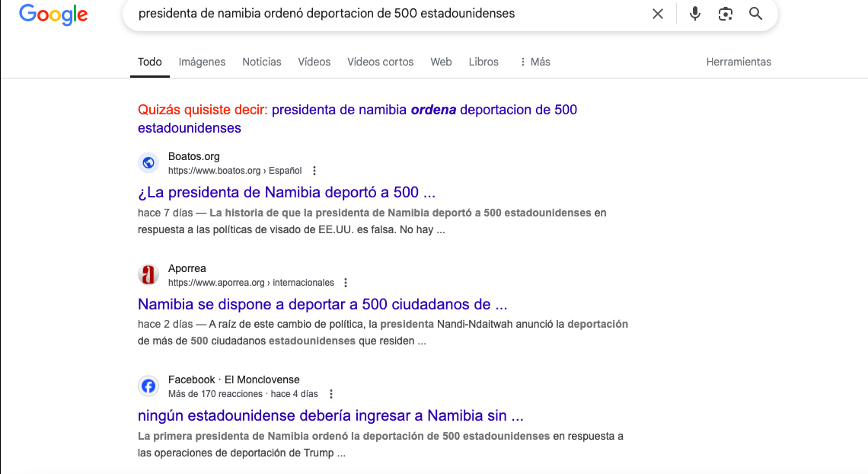Clear the search box text
868x474 pixels.
pyautogui.click(x=658, y=14)
